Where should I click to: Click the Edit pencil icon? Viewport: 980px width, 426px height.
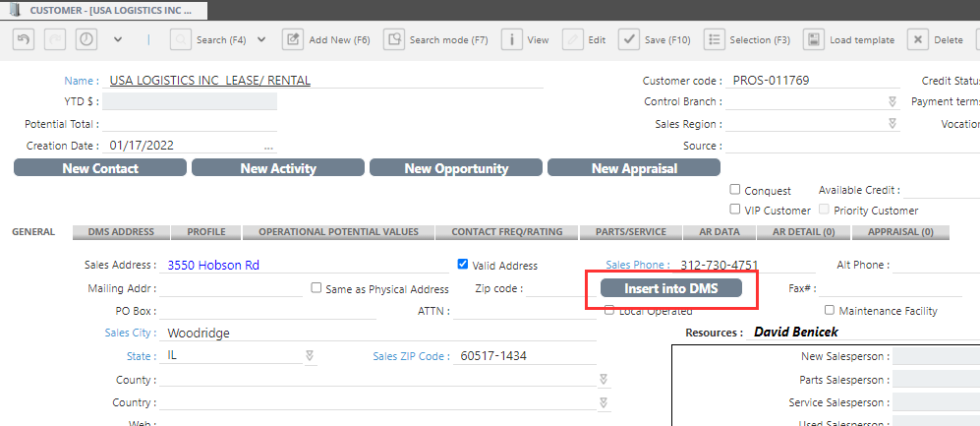click(572, 39)
